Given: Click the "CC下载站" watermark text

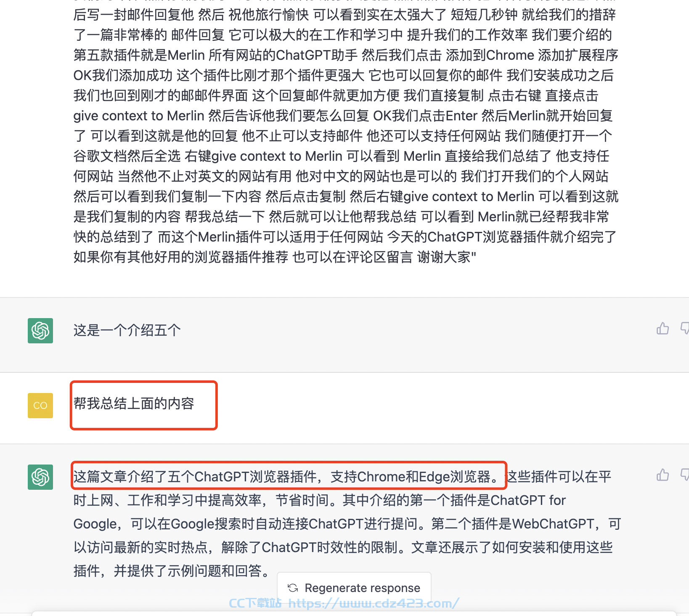Looking at the screenshot, I should [255, 603].
